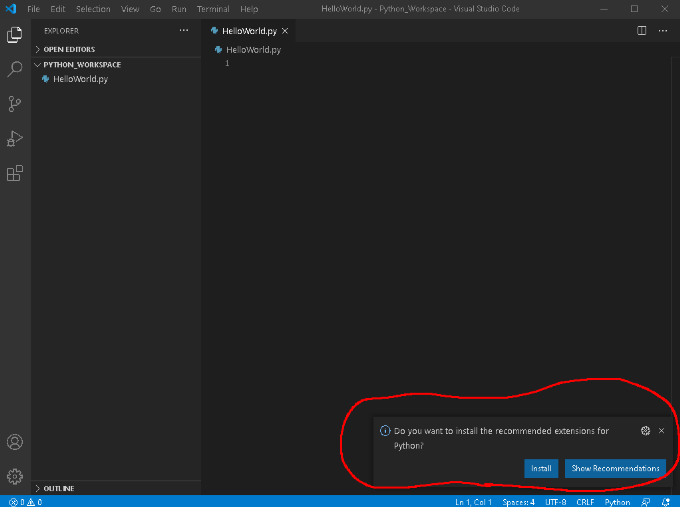Open the Go menu
This screenshot has width=680, height=507.
tap(155, 9)
